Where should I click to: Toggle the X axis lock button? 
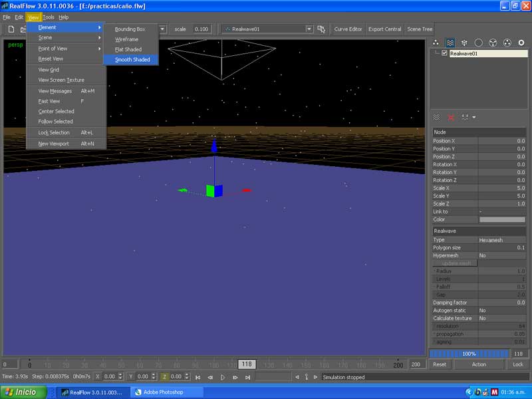[97, 376]
